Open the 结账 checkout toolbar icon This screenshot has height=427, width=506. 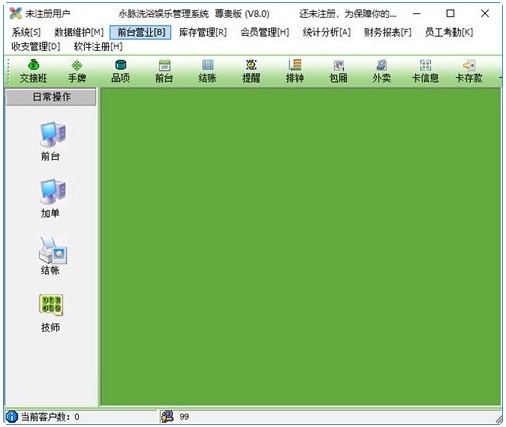(207, 71)
